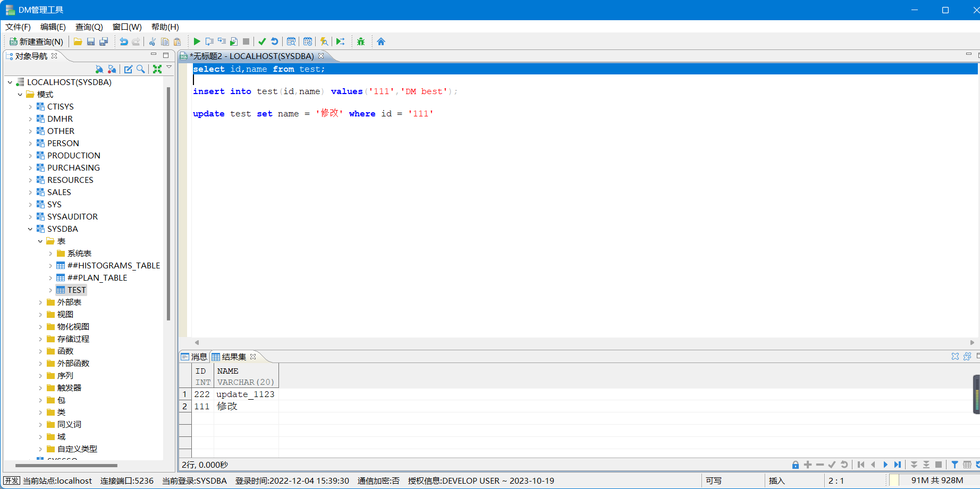Image resolution: width=980 pixels, height=489 pixels.
Task: Open the 窗口(W) menu
Action: (127, 27)
